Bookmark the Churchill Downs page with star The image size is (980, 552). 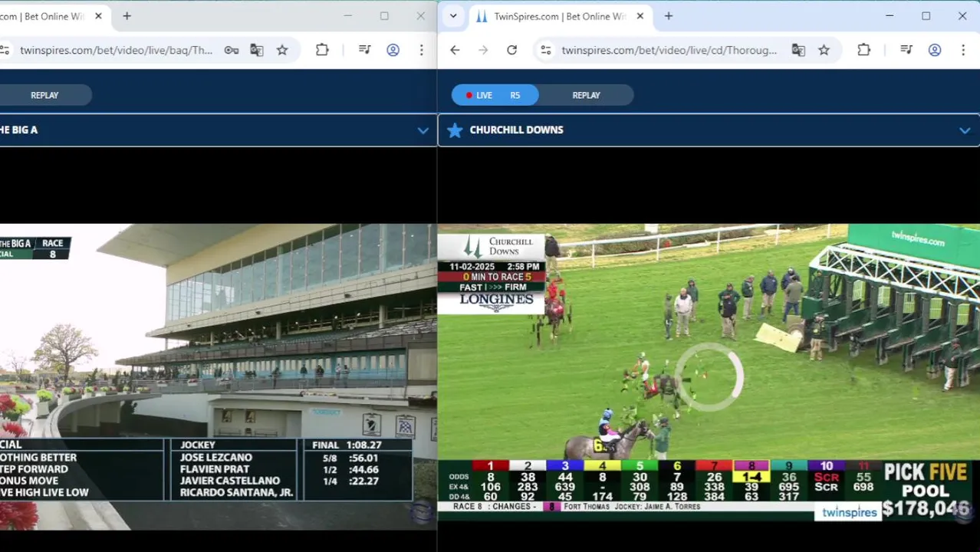tap(824, 51)
